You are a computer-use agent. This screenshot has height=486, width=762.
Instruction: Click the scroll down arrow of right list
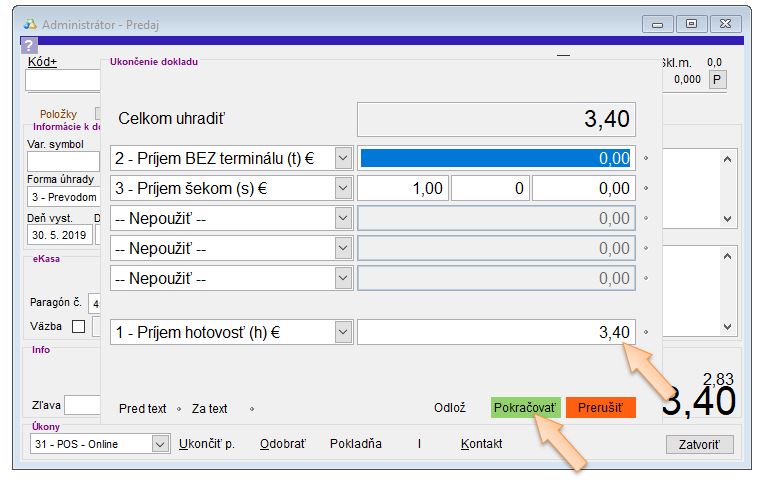pyautogui.click(x=727, y=218)
